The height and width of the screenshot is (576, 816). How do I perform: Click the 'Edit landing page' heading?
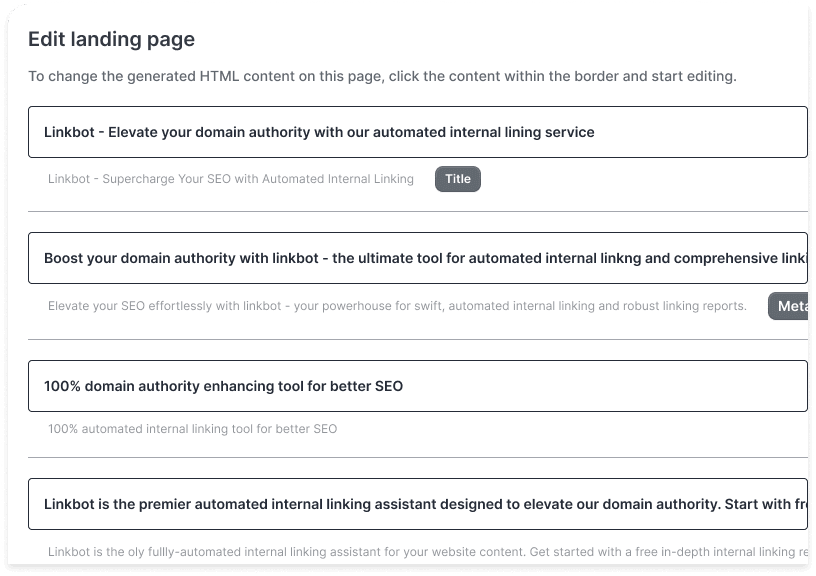pyautogui.click(x=111, y=40)
